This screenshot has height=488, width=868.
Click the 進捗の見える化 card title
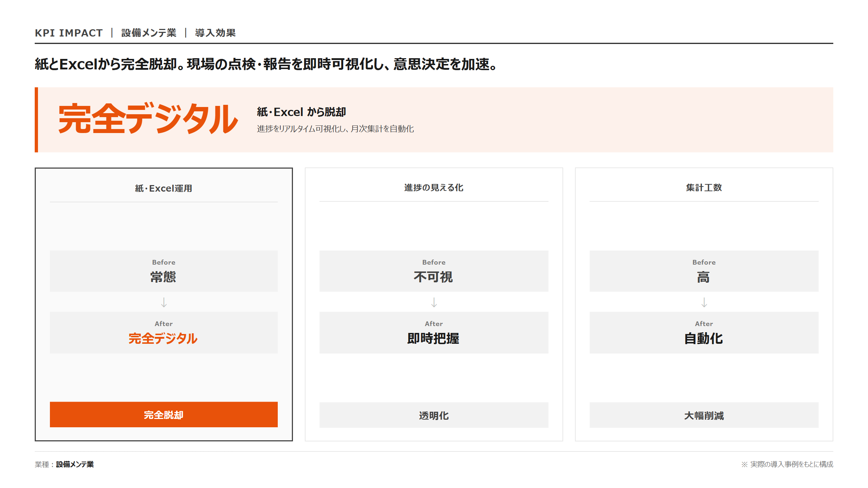434,188
